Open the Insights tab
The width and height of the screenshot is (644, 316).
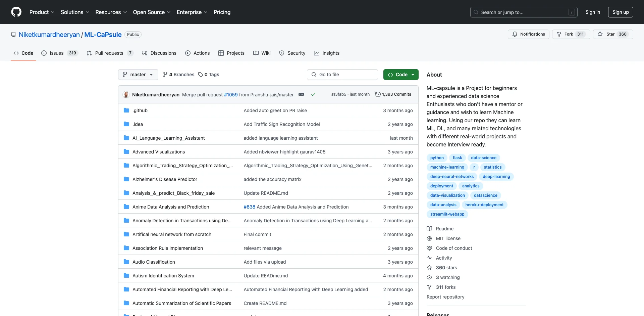[327, 53]
